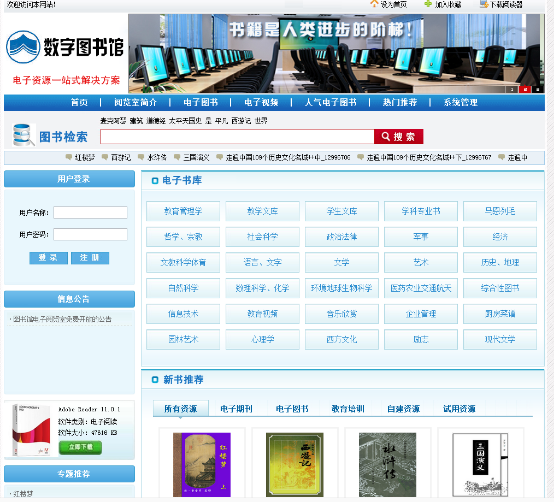Open the 水浒传 gray book cover

tap(388, 465)
